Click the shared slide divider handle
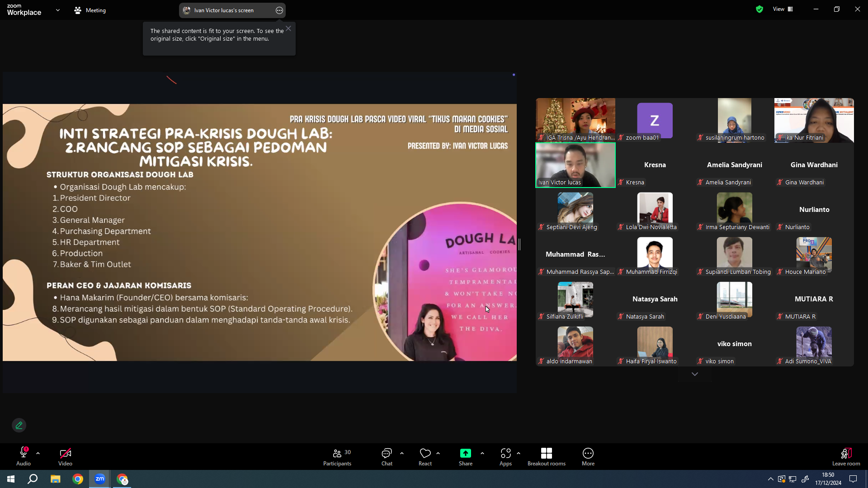This screenshot has height=488, width=868. tap(519, 244)
